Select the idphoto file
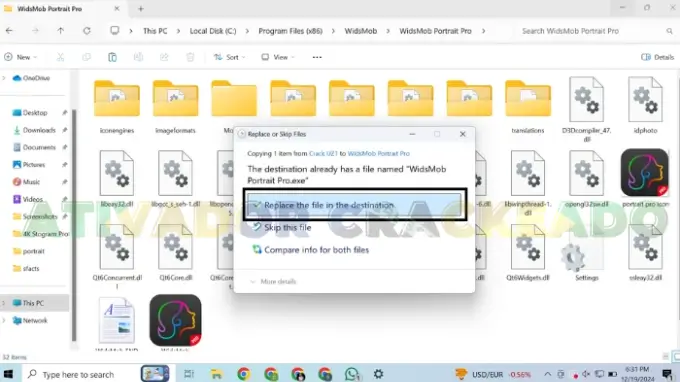The image size is (680, 382). pyautogui.click(x=645, y=105)
